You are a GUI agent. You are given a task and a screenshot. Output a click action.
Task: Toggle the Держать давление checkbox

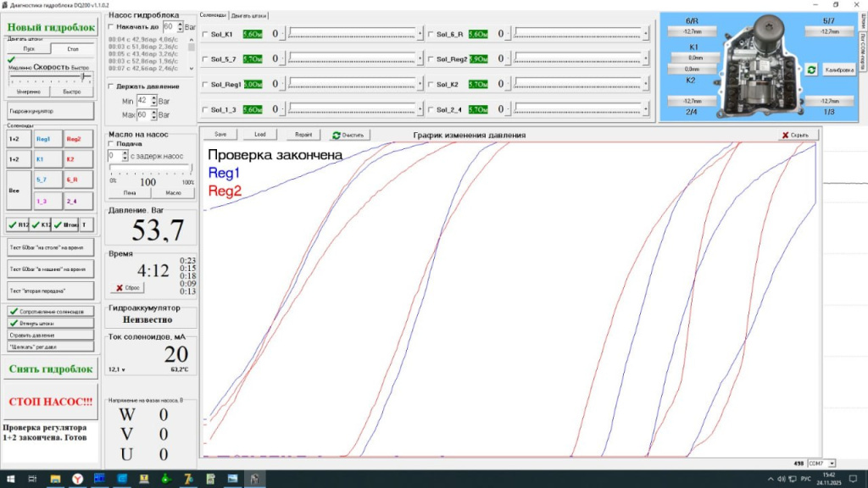(x=112, y=86)
